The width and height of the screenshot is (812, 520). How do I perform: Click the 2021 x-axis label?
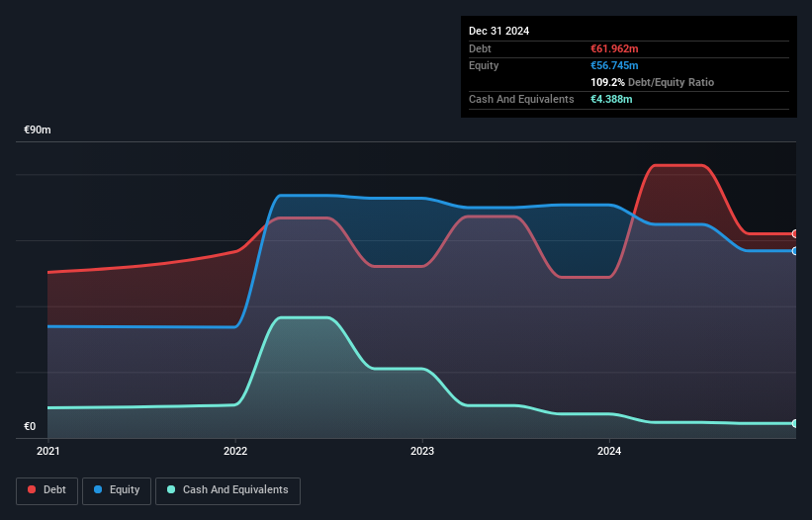tap(48, 451)
